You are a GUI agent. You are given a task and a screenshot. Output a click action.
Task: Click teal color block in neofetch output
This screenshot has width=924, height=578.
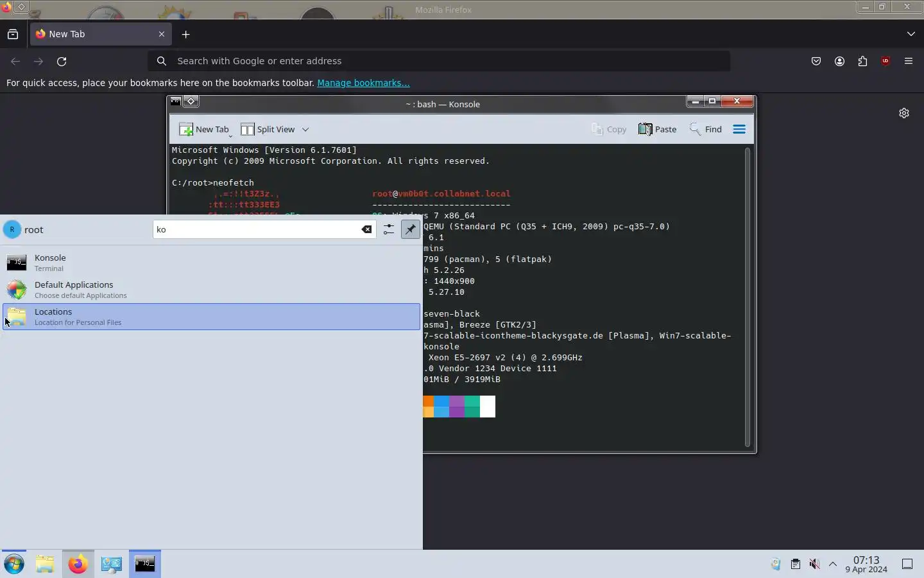point(472,407)
